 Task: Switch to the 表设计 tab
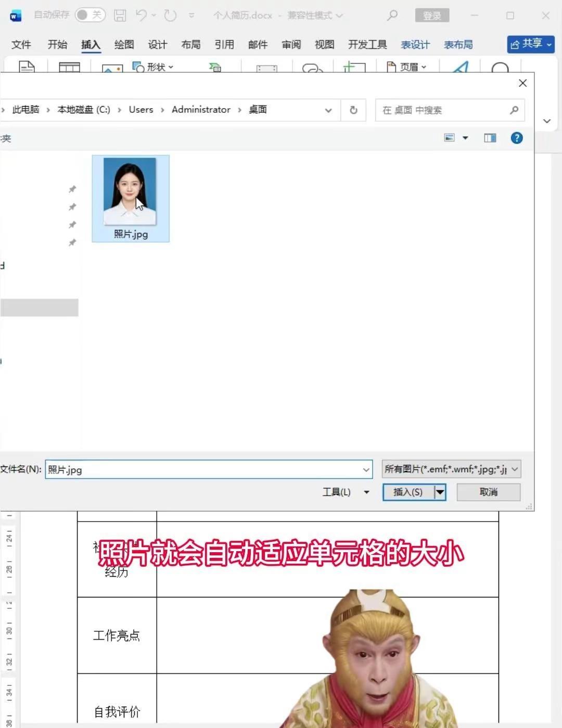(415, 45)
